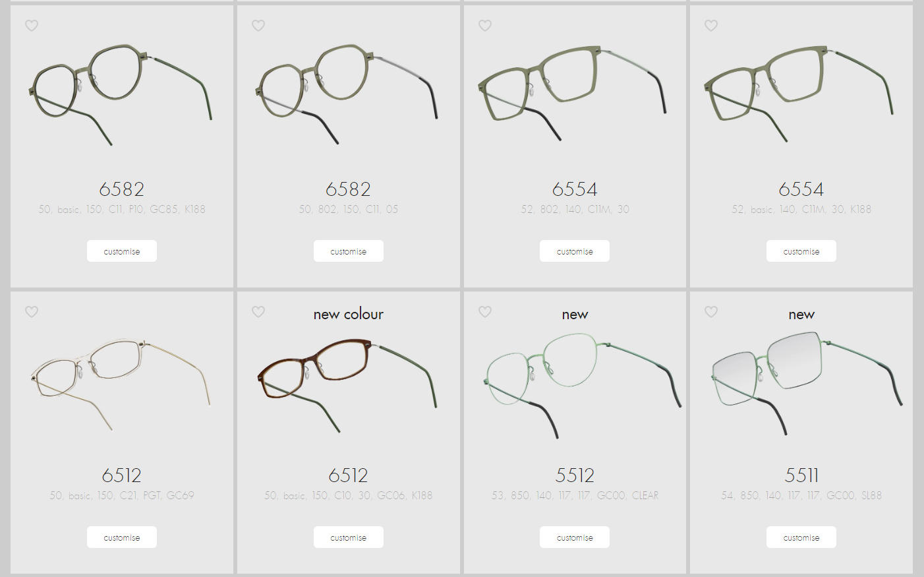The width and height of the screenshot is (924, 577).
Task: Customise the 6512 C21 PGT frame
Action: (x=122, y=537)
